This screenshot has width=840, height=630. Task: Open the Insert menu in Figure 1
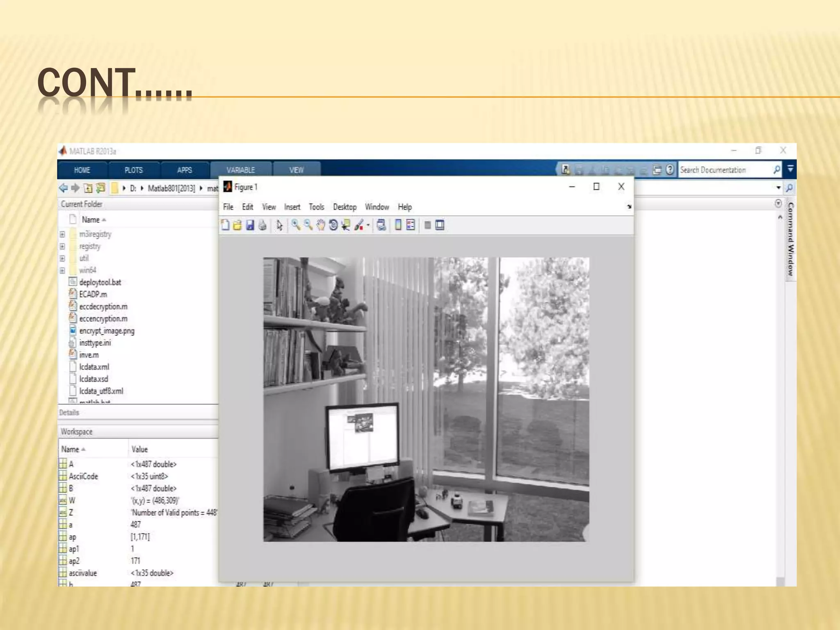(x=292, y=207)
